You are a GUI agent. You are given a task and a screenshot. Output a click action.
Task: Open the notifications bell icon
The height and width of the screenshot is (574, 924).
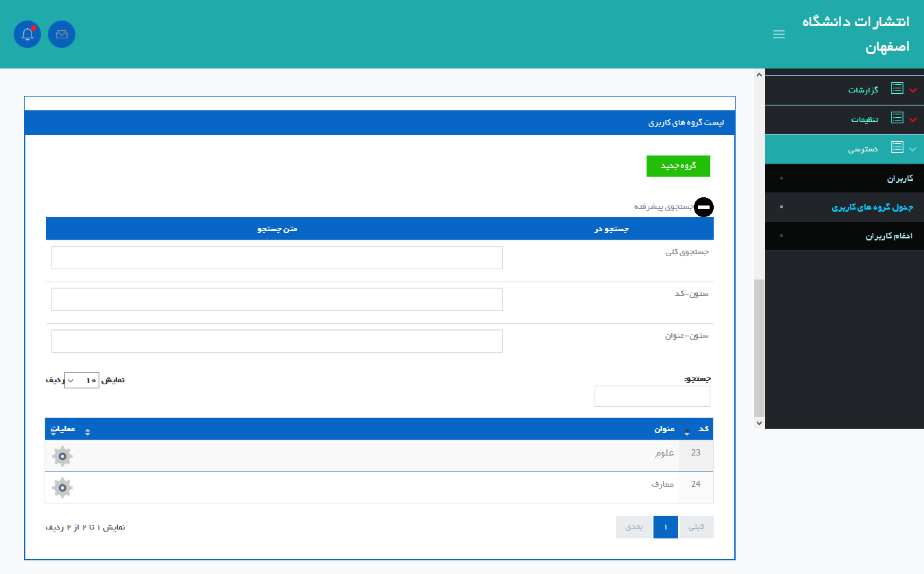point(27,34)
